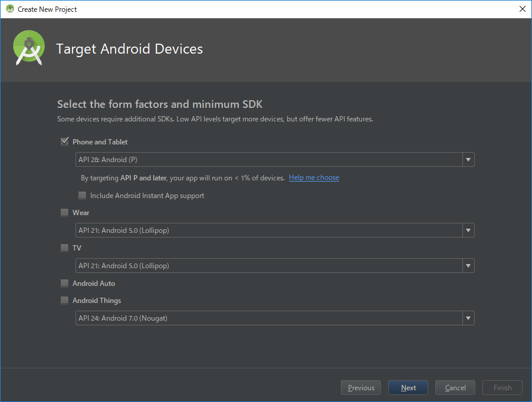
Task: Click the Cancel button
Action: tap(455, 387)
